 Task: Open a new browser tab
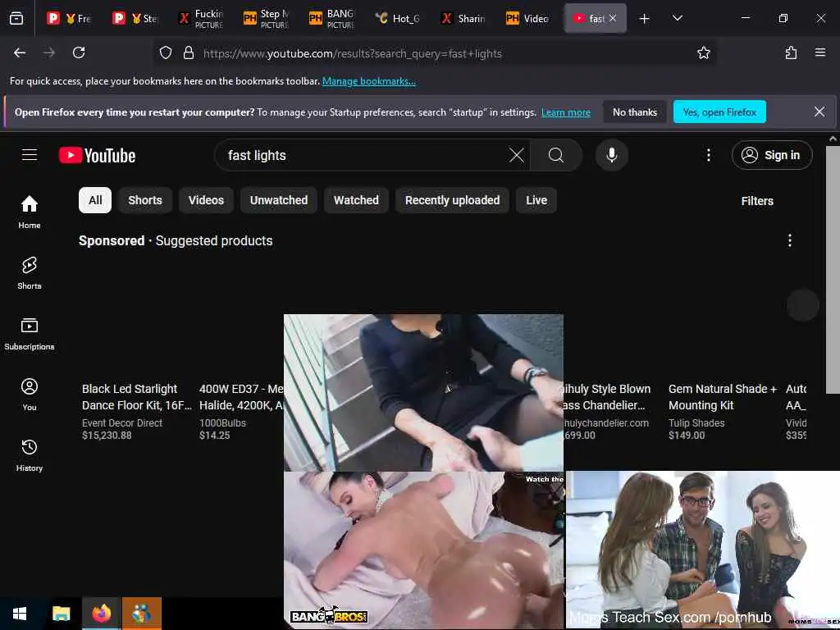pos(644,19)
